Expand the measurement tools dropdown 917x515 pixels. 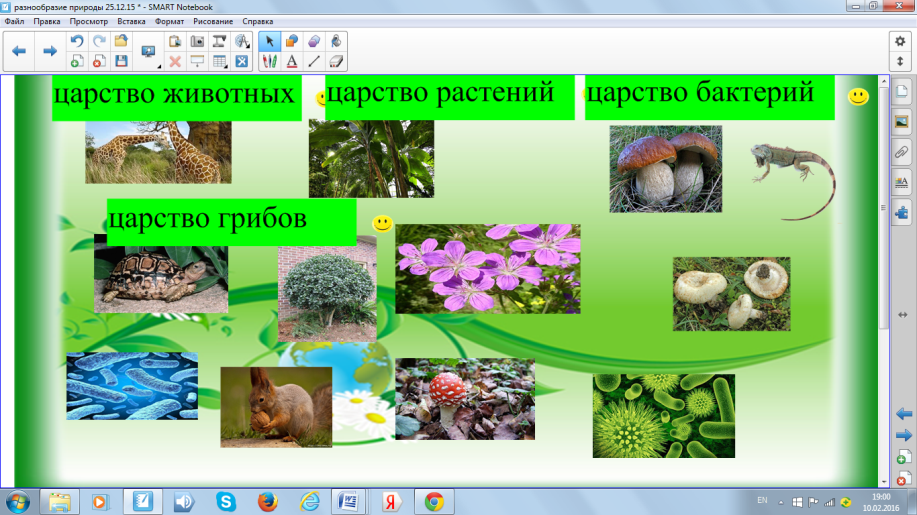[x=241, y=41]
